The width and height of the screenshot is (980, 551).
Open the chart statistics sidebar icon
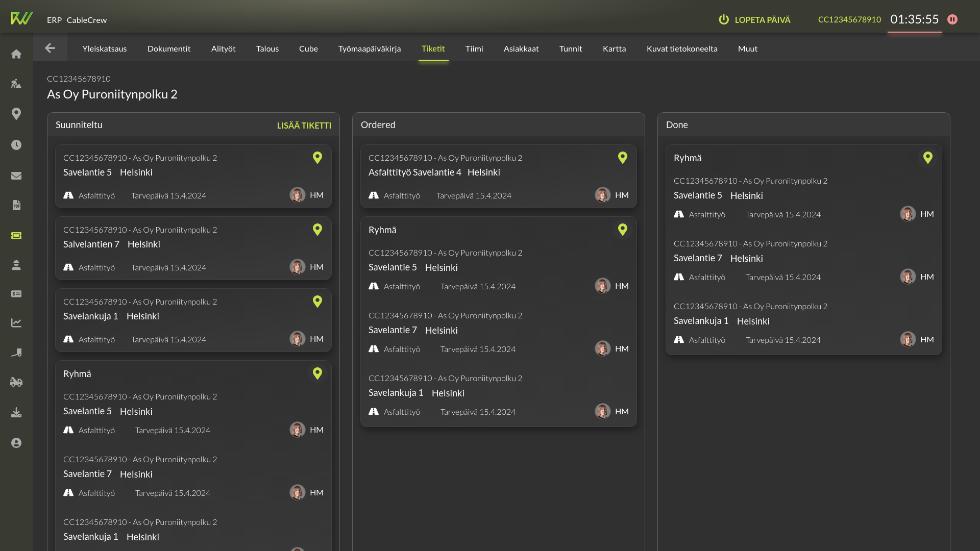[16, 322]
